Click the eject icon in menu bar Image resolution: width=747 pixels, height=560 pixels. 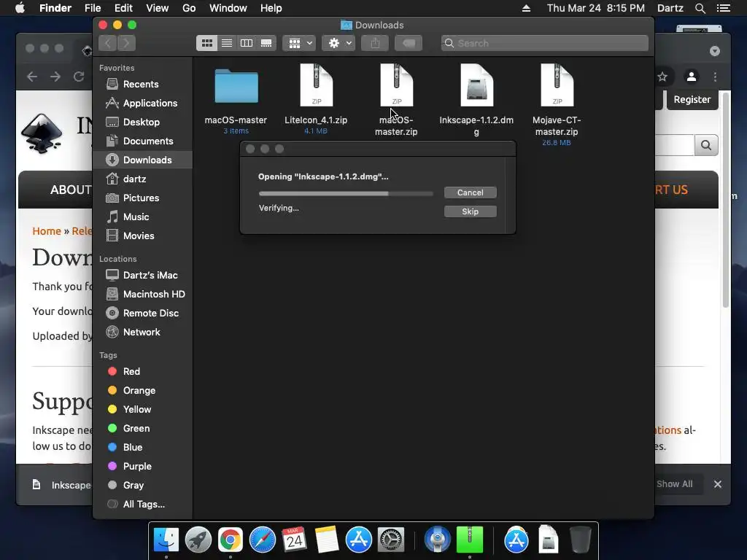526,8
